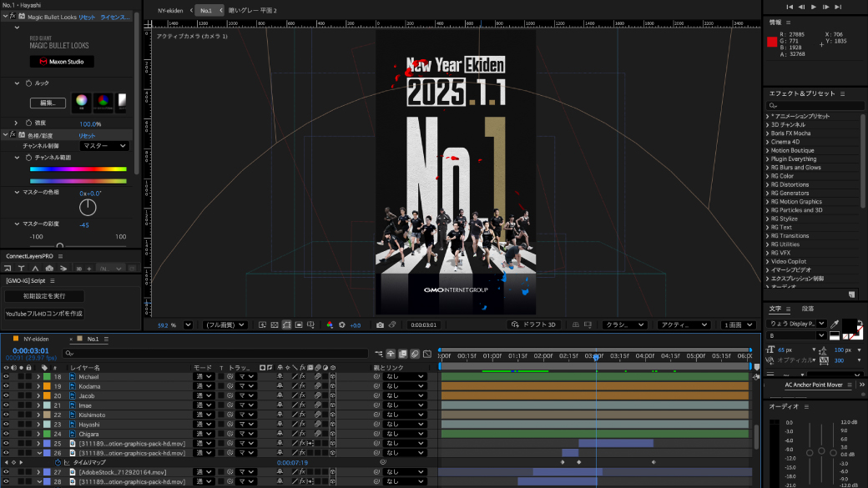The height and width of the screenshot is (488, 868).
Task: Open the (フル画質) resolution dropdown
Action: 225,325
